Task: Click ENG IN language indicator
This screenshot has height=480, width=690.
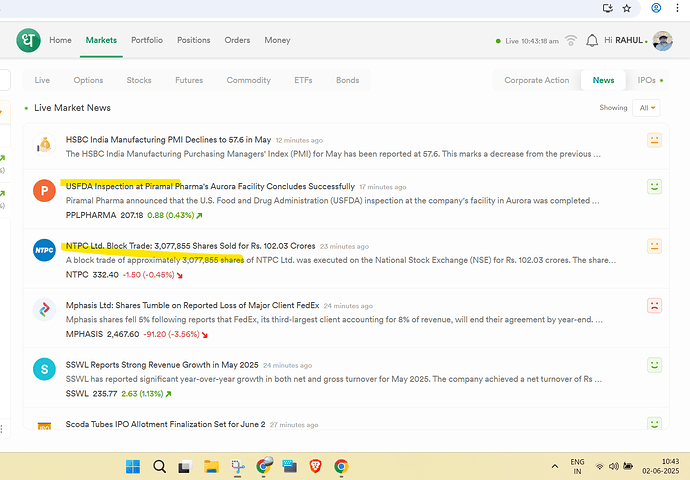Action: (x=577, y=466)
